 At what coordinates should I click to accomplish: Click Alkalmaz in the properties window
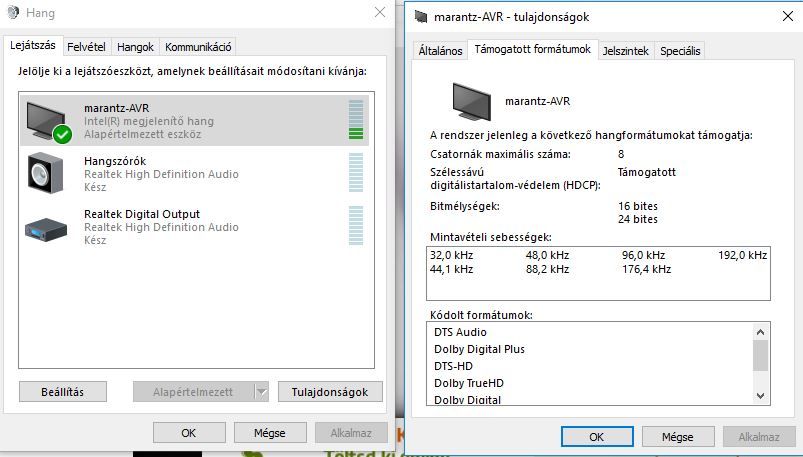[x=759, y=437]
